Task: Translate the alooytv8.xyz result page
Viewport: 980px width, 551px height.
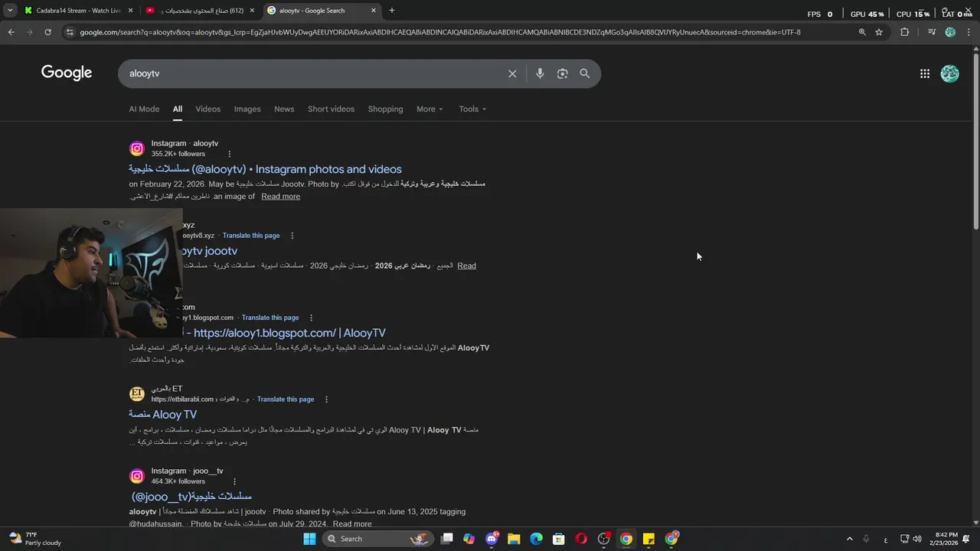Action: [x=251, y=236]
